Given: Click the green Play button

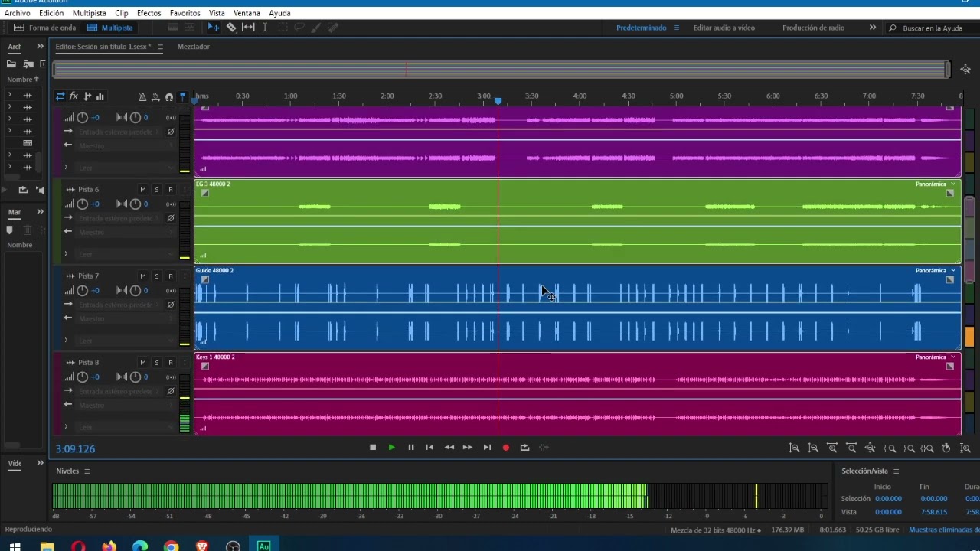Looking at the screenshot, I should tap(391, 448).
